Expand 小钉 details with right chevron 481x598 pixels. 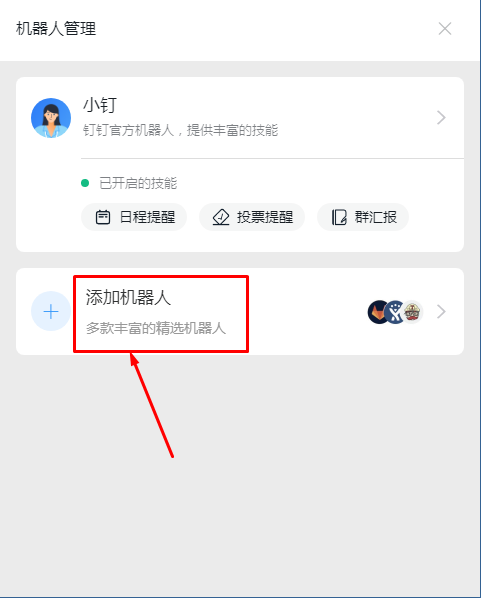point(441,117)
